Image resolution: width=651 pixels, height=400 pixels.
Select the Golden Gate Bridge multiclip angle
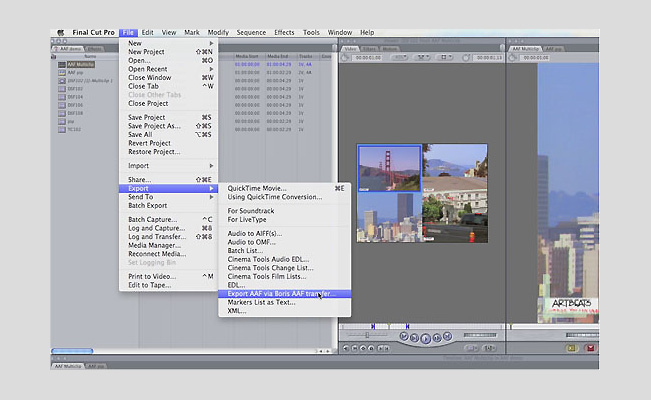pos(389,168)
